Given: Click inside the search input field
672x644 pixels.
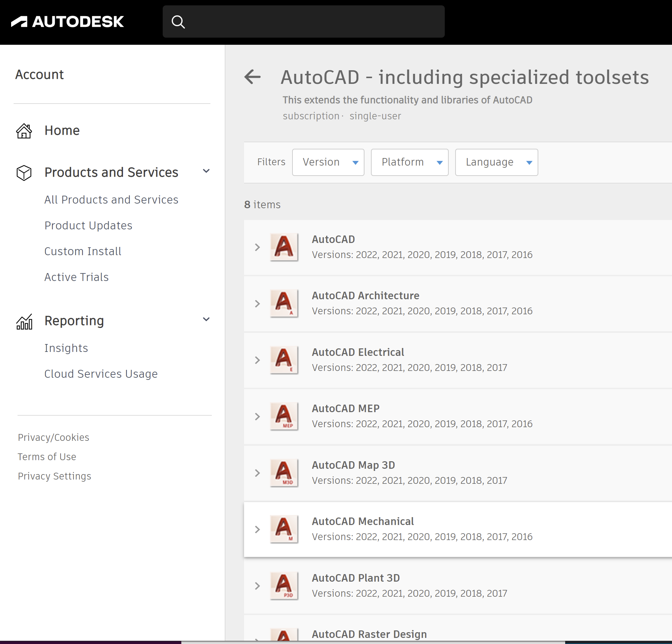Looking at the screenshot, I should [312, 22].
